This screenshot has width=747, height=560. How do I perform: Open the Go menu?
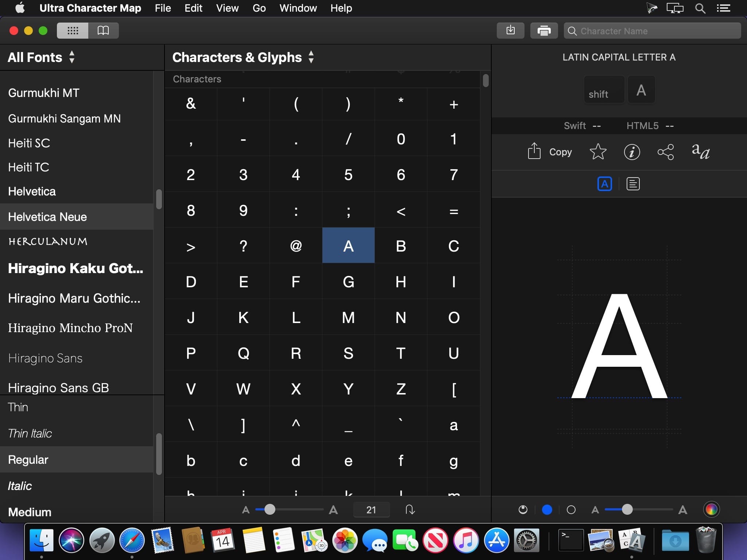[x=259, y=8]
